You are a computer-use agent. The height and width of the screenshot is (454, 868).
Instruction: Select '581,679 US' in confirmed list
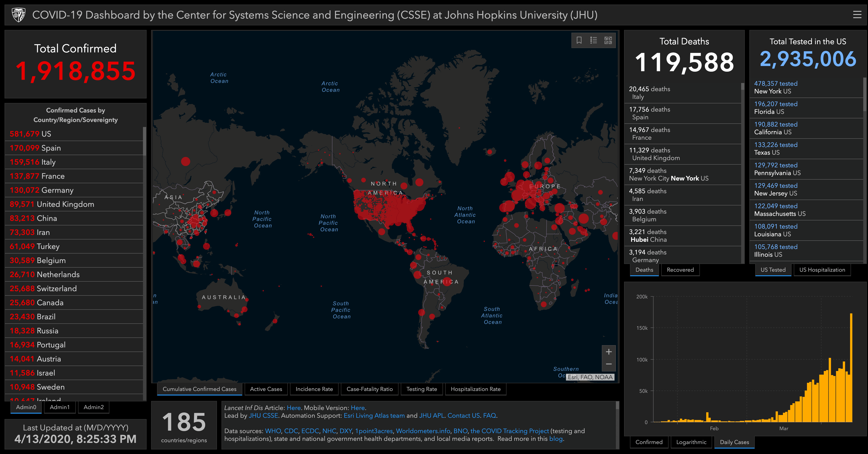click(x=74, y=134)
